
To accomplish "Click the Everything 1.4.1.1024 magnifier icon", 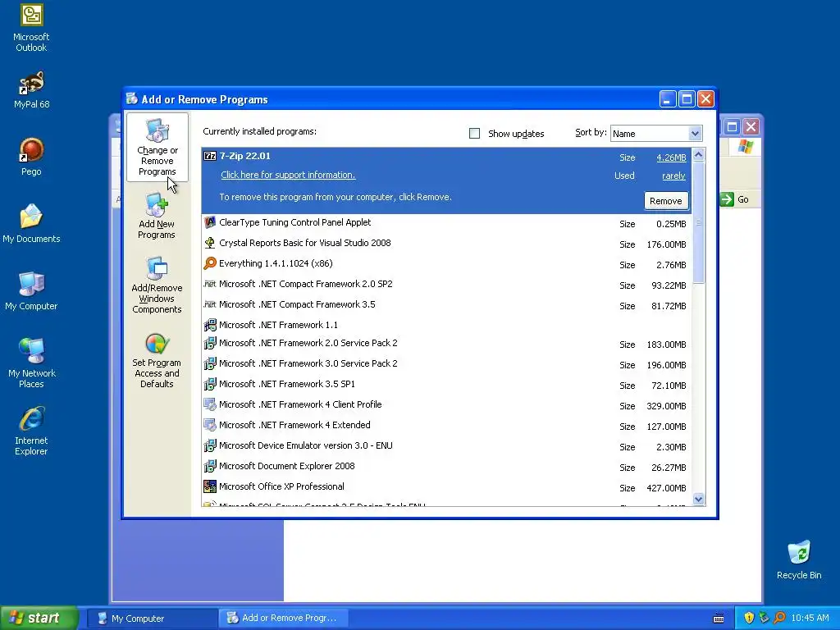I will click(210, 263).
